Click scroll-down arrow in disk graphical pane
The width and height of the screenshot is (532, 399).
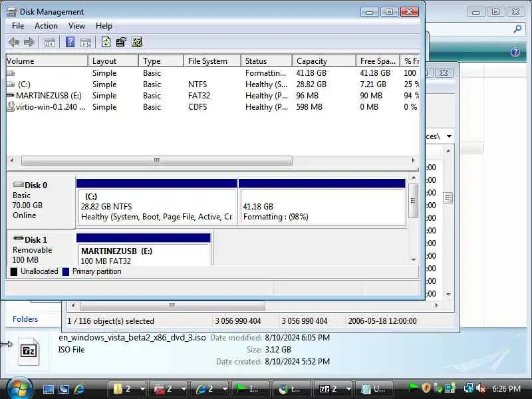[x=414, y=259]
